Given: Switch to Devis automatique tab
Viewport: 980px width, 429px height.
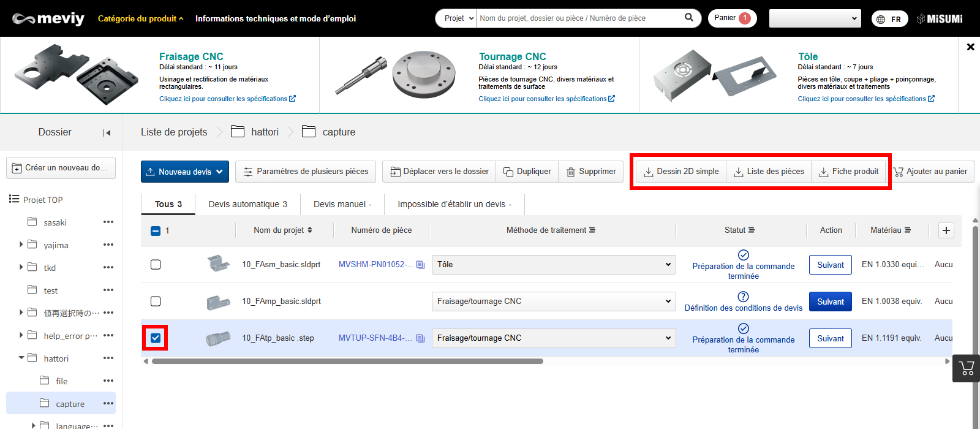Looking at the screenshot, I should tap(247, 204).
